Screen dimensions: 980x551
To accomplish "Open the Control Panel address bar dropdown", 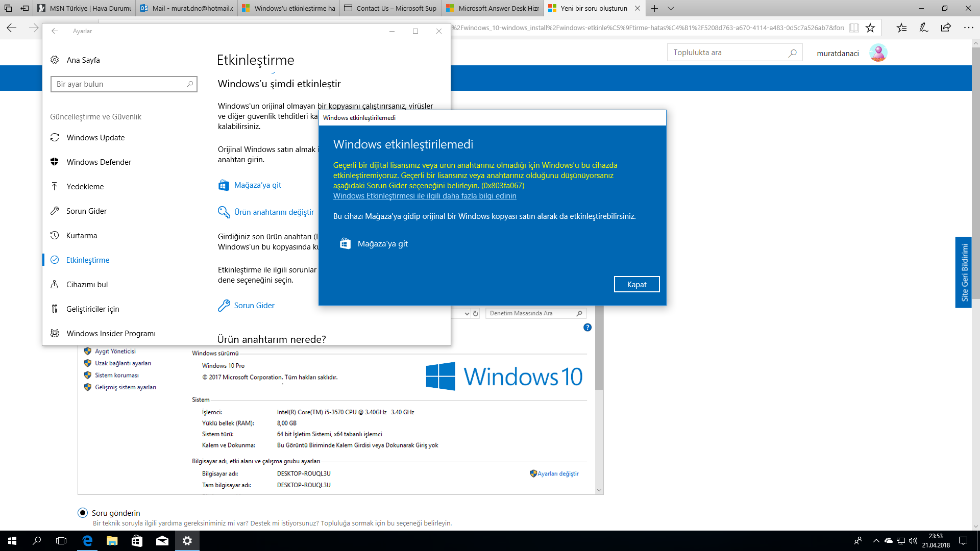I will [467, 313].
